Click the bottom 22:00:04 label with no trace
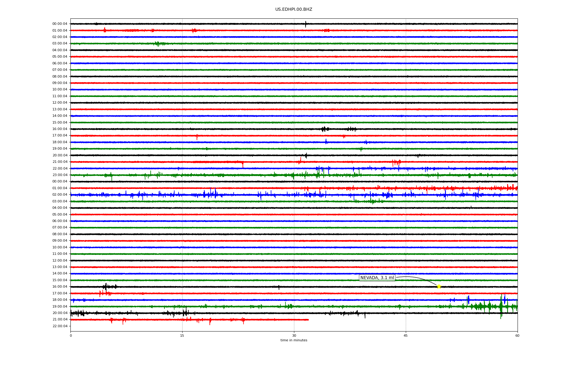 [x=60, y=326]
